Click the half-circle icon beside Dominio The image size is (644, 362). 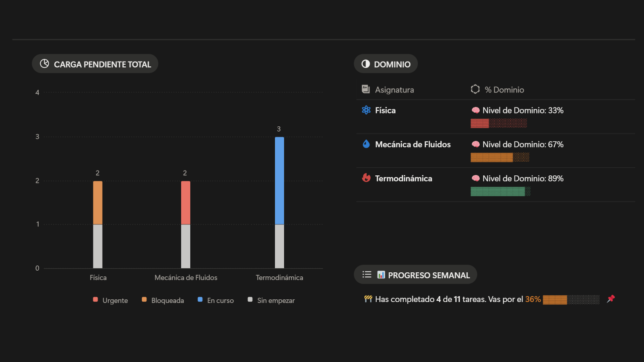[x=365, y=64]
